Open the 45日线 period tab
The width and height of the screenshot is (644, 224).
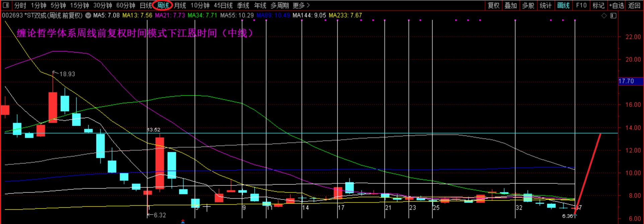(223, 5)
